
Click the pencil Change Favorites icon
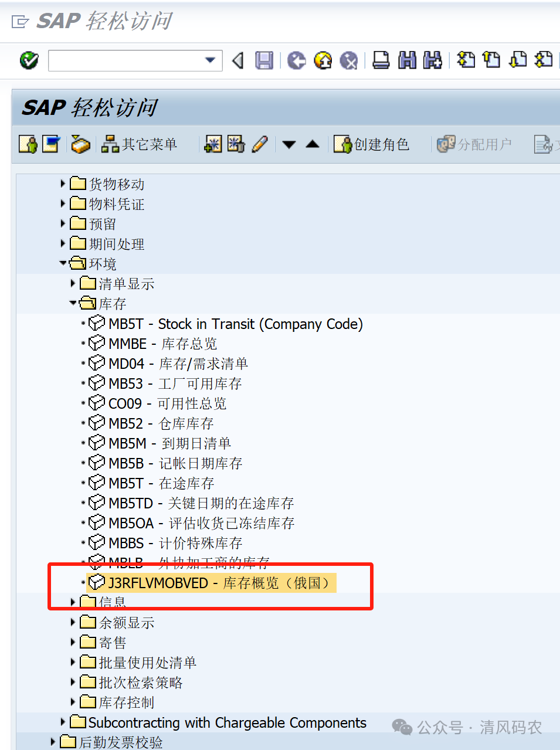click(x=260, y=144)
